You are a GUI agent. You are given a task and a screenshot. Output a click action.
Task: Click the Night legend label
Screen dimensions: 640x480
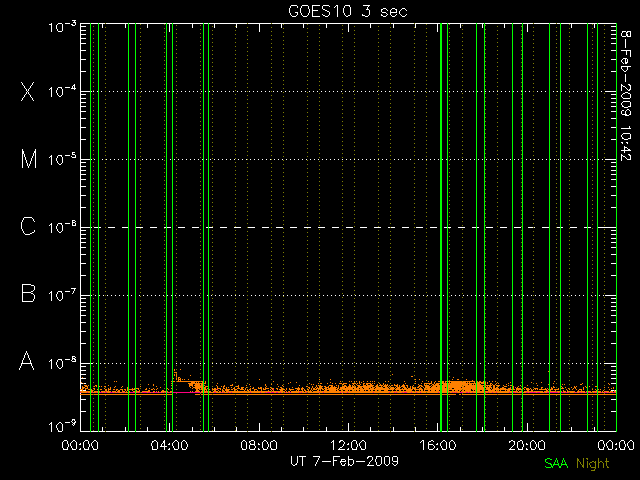pyautogui.click(x=593, y=464)
